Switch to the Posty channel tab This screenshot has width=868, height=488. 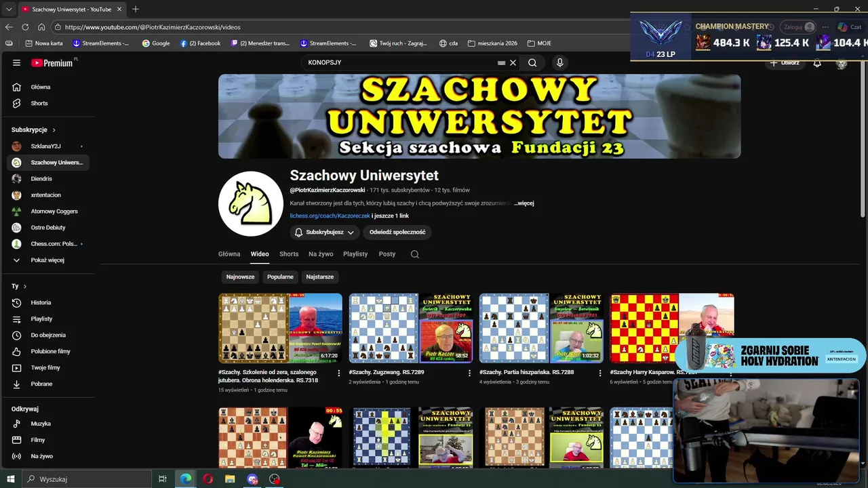point(387,254)
